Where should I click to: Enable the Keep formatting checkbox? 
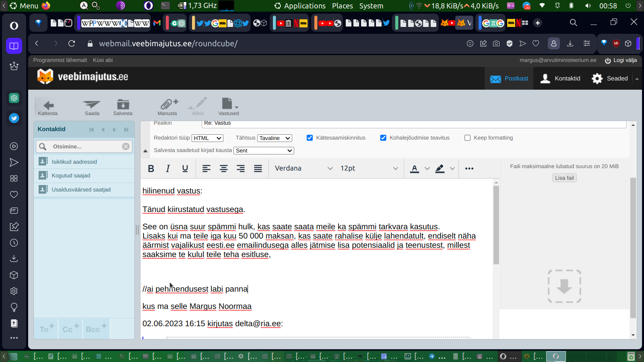point(467,138)
